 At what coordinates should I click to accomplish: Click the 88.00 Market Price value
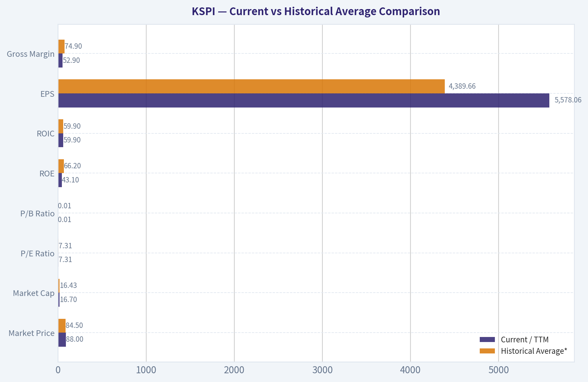75,339
